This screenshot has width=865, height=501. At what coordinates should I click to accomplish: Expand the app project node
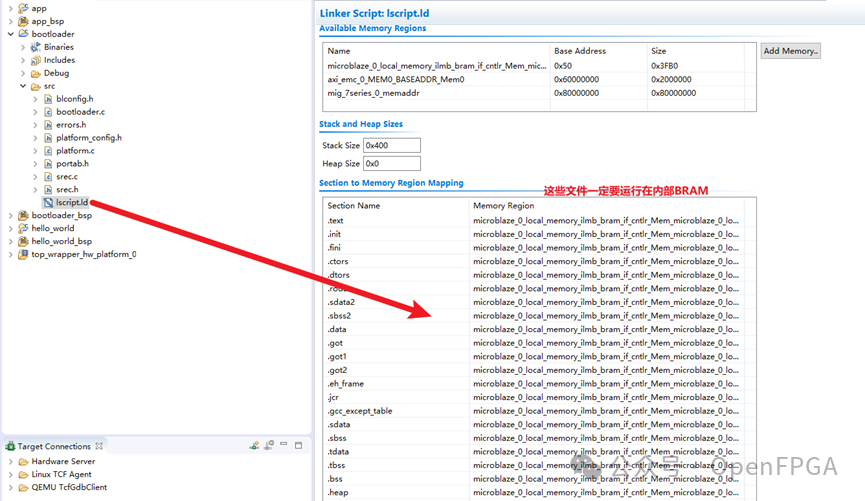[10, 8]
